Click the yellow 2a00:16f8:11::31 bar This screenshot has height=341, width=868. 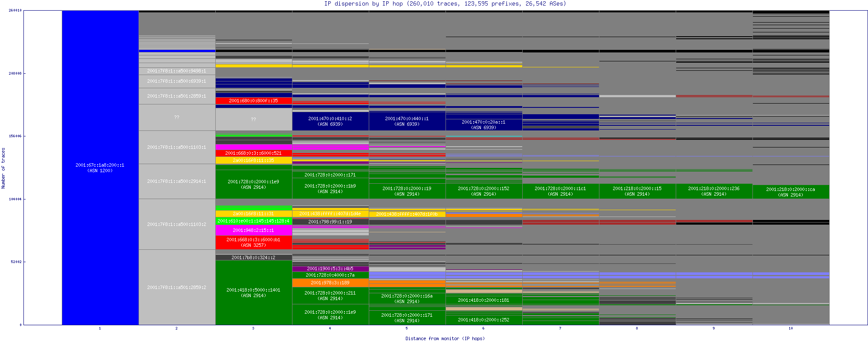(x=254, y=214)
